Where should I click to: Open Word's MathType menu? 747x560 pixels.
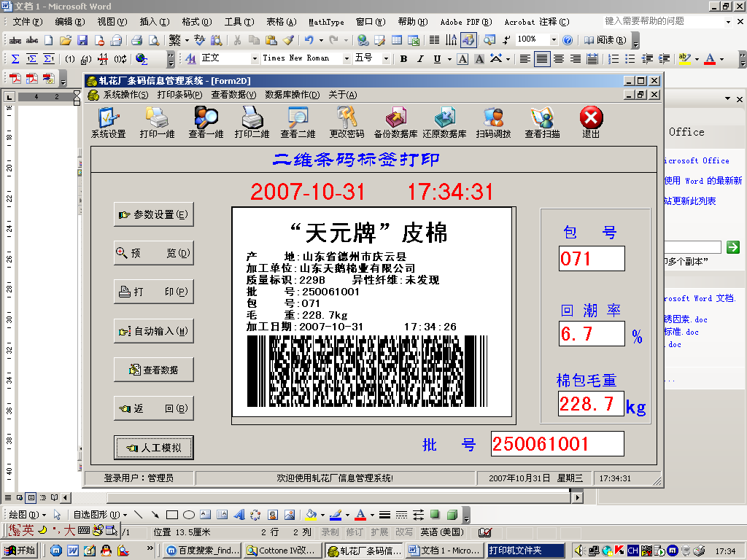tap(326, 22)
